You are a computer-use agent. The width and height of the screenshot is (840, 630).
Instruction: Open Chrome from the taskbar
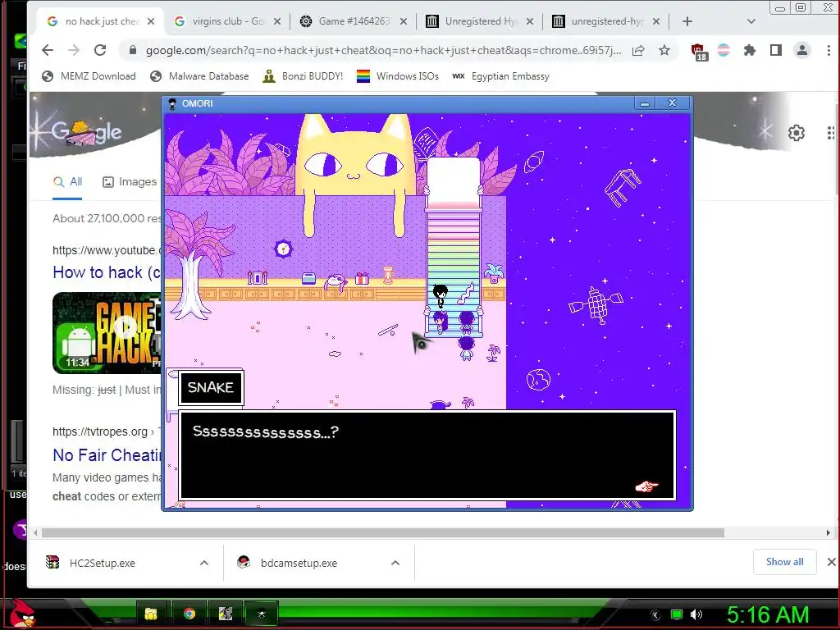point(189,614)
